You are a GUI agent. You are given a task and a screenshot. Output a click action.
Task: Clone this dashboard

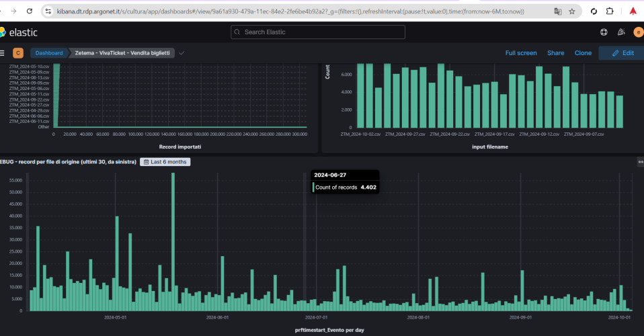tap(583, 53)
